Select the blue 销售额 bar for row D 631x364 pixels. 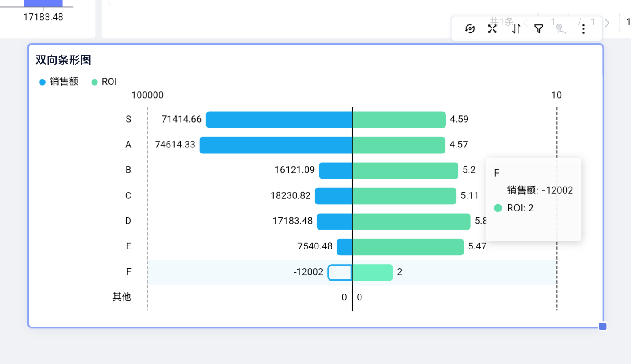click(334, 222)
